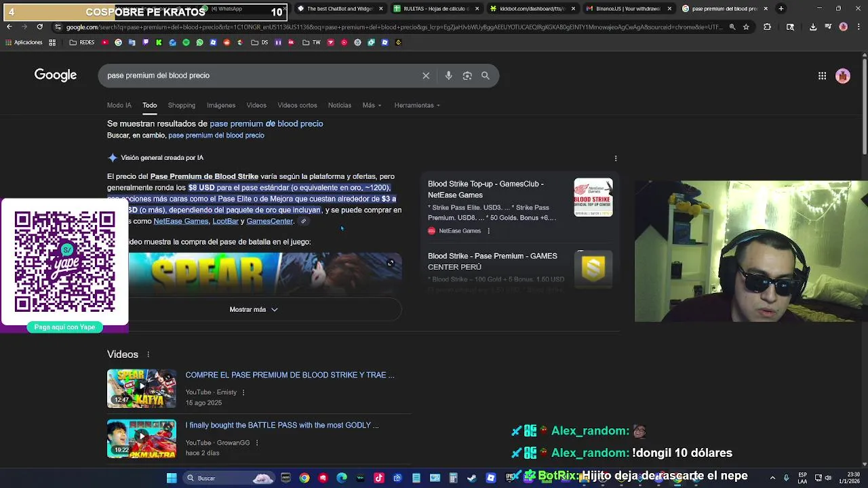This screenshot has height=488, width=868.
Task: Play the 'COMPRE EL PASE PREMIUM' video thumbnail
Action: 142,388
